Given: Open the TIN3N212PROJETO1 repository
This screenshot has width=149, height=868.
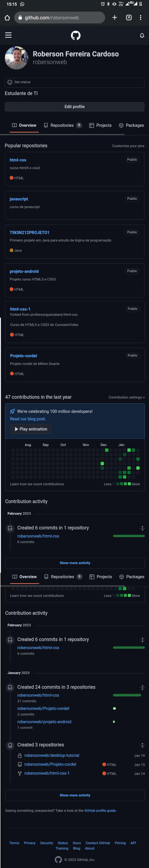Looking at the screenshot, I should 30,232.
